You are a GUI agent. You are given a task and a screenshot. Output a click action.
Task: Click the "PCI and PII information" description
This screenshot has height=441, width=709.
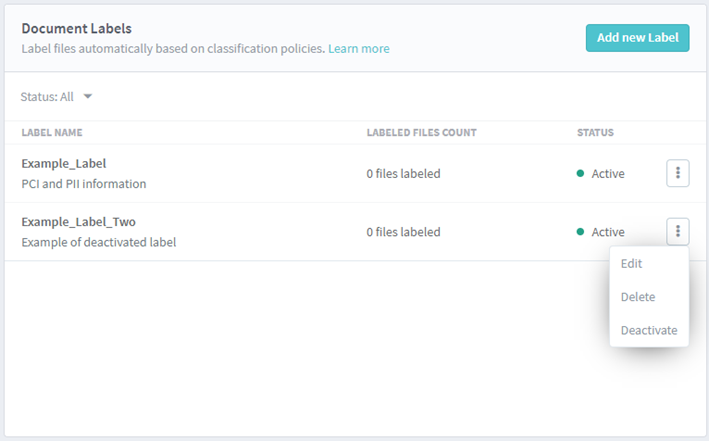coord(84,184)
